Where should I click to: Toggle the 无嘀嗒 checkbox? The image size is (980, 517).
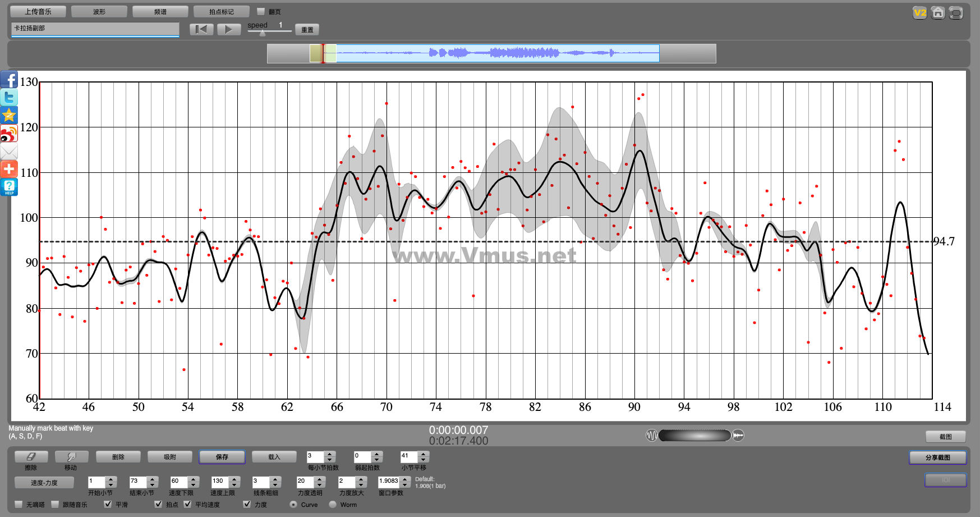19,504
